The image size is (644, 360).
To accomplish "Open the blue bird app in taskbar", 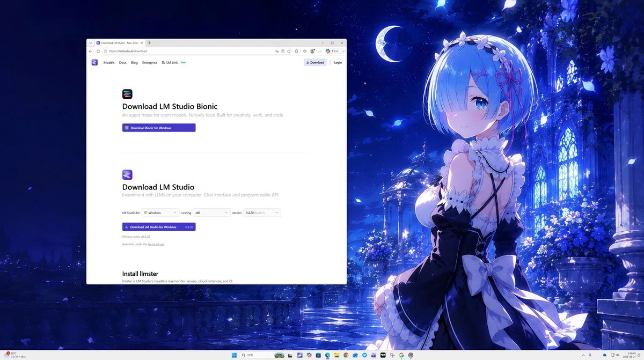I will click(x=364, y=355).
